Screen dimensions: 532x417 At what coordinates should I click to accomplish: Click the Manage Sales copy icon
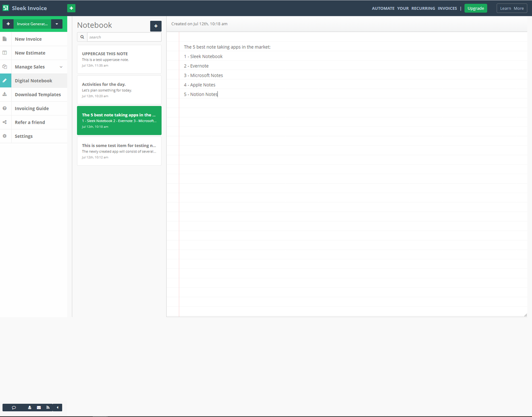(5, 66)
